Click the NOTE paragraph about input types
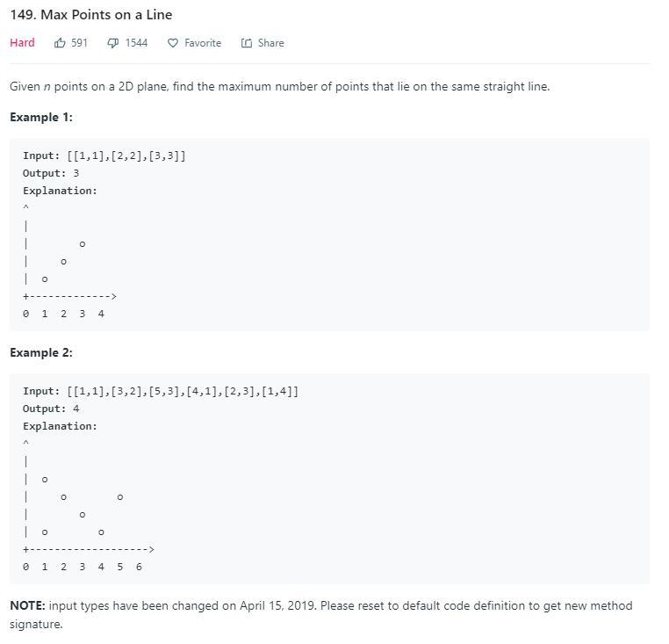Viewport: 669px width, 644px height. [x=320, y=614]
